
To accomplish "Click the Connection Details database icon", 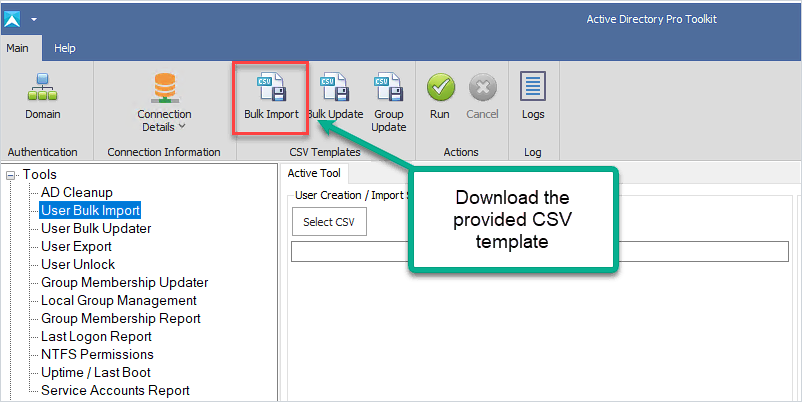I will [164, 87].
